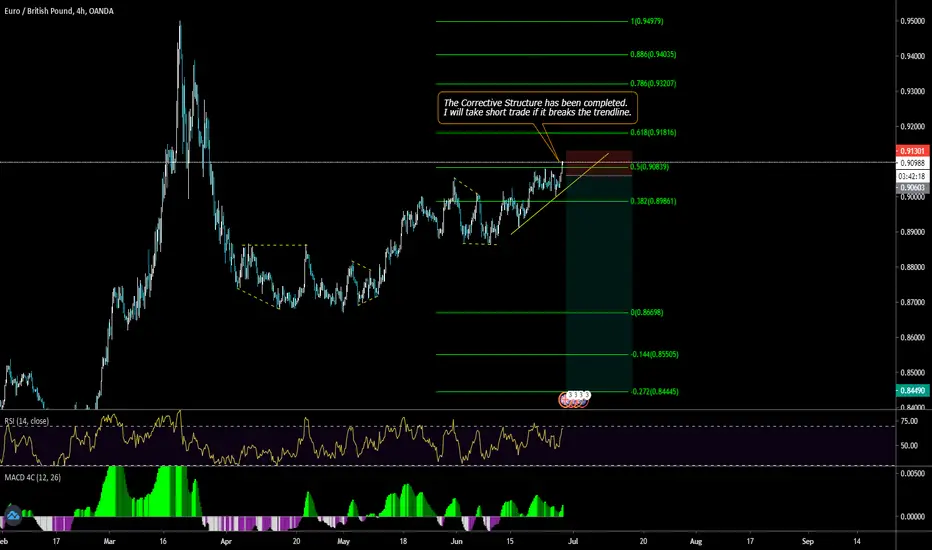This screenshot has height=550, width=932.
Task: Click Fibonacci level 0.5(0.90839) label
Action: click(x=649, y=166)
